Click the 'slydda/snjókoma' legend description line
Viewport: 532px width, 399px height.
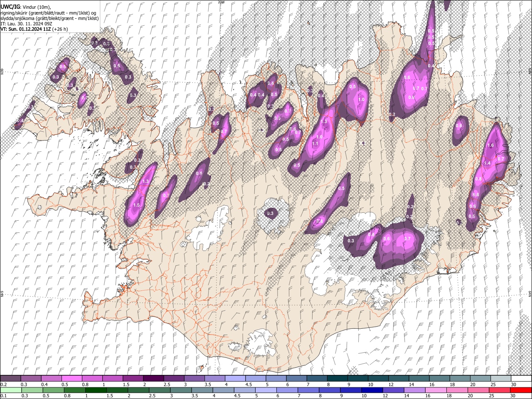(49, 18)
